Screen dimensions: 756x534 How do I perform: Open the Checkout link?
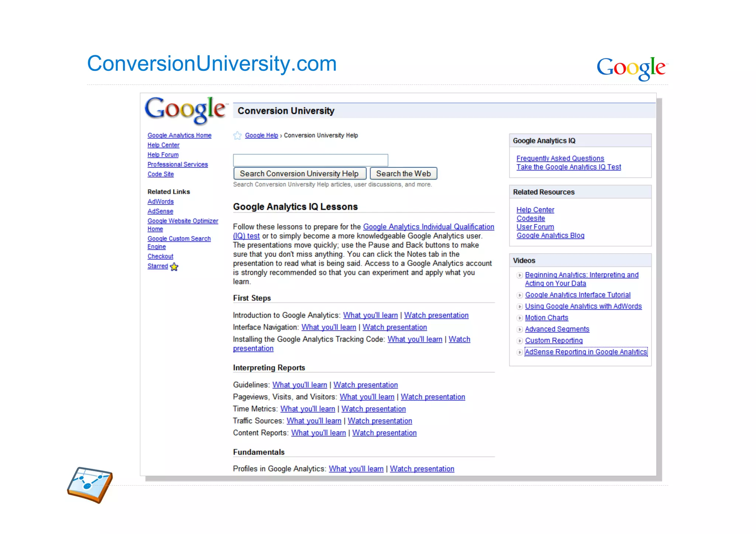coord(160,256)
